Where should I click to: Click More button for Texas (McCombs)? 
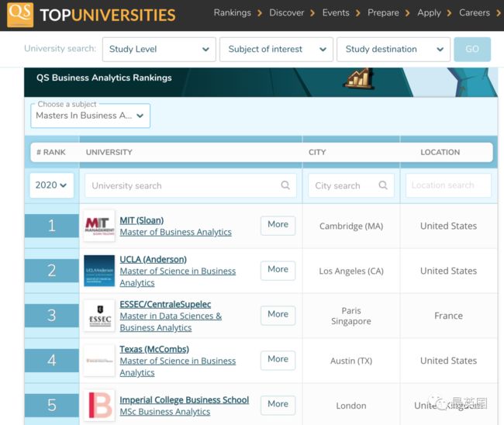tap(278, 360)
